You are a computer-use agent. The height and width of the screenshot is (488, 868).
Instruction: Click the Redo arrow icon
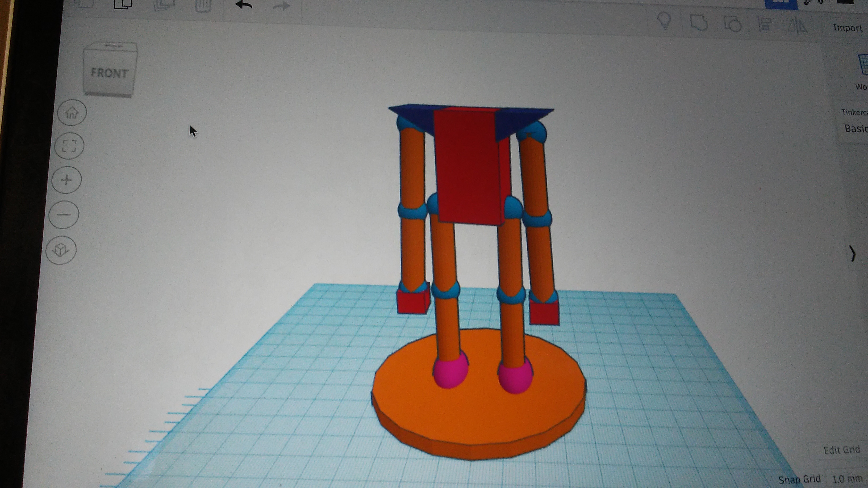coord(281,6)
